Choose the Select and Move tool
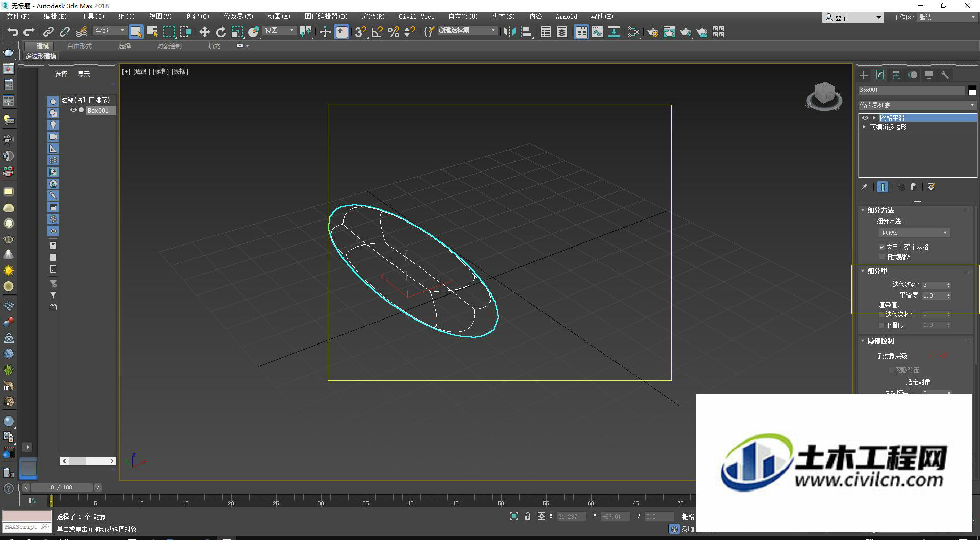The height and width of the screenshot is (540, 980). (204, 32)
